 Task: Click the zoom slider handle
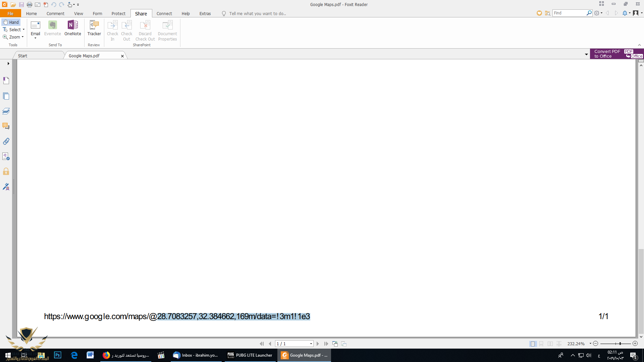[620, 344]
